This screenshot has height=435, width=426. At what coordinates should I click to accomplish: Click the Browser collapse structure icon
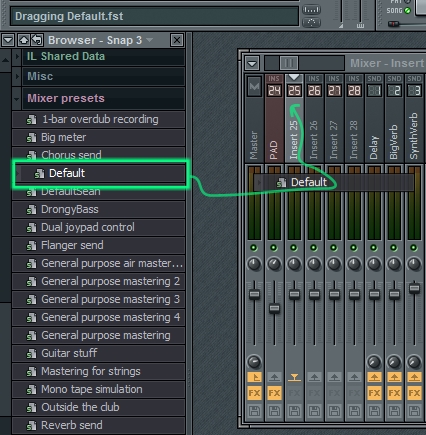tap(24, 40)
